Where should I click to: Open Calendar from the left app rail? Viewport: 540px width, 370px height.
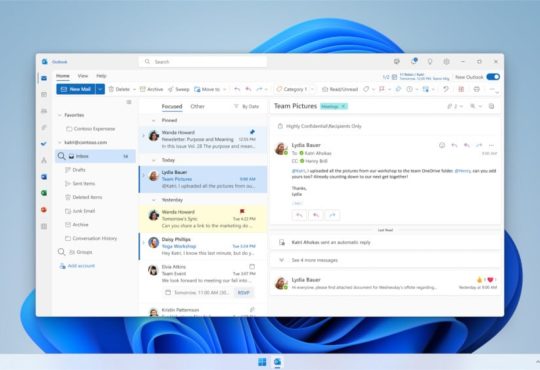pos(44,94)
